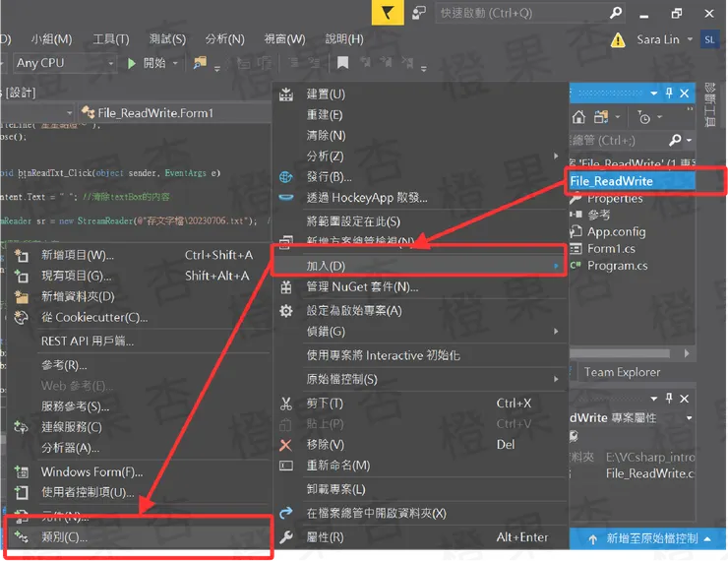This screenshot has width=728, height=561.
Task: Select Form1.cs in Solution Explorer
Action: pyautogui.click(x=611, y=249)
